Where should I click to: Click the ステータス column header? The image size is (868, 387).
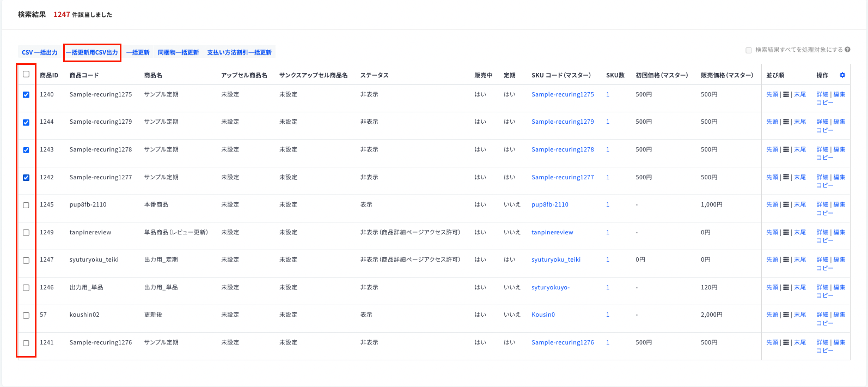click(x=374, y=75)
